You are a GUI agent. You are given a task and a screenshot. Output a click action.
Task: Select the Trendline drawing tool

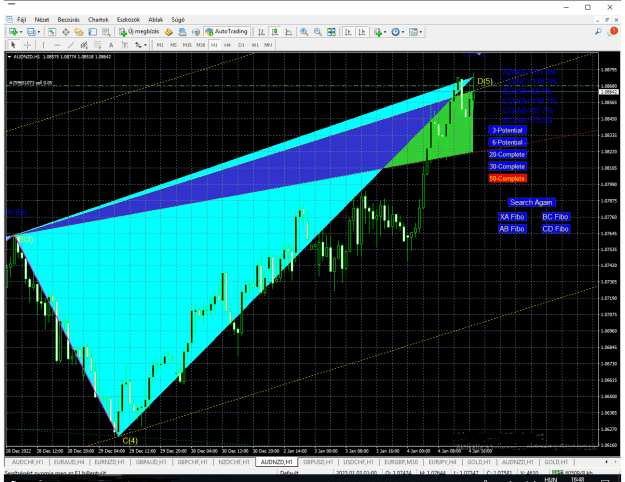click(x=71, y=45)
